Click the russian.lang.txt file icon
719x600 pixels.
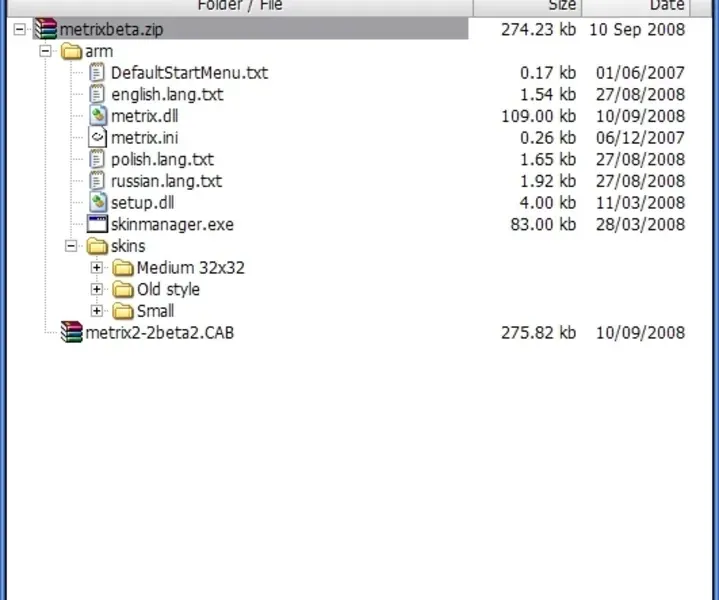(x=97, y=181)
